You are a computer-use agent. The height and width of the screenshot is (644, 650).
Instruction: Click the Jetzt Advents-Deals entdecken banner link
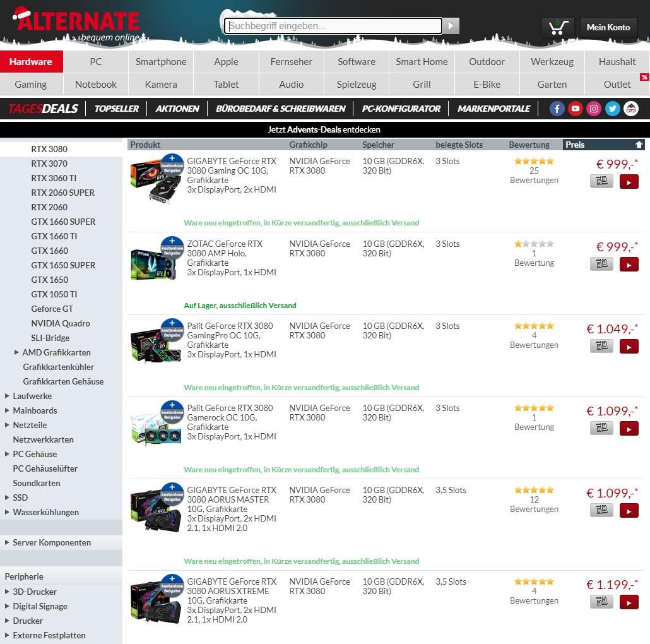[325, 129]
